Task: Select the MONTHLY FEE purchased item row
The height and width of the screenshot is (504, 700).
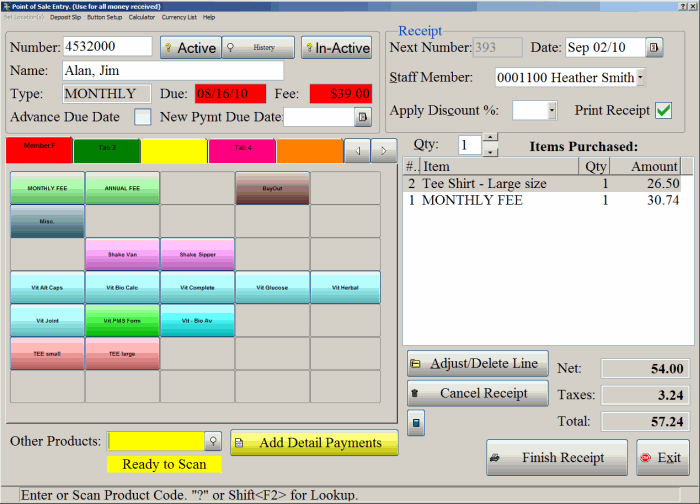Action: (x=542, y=200)
